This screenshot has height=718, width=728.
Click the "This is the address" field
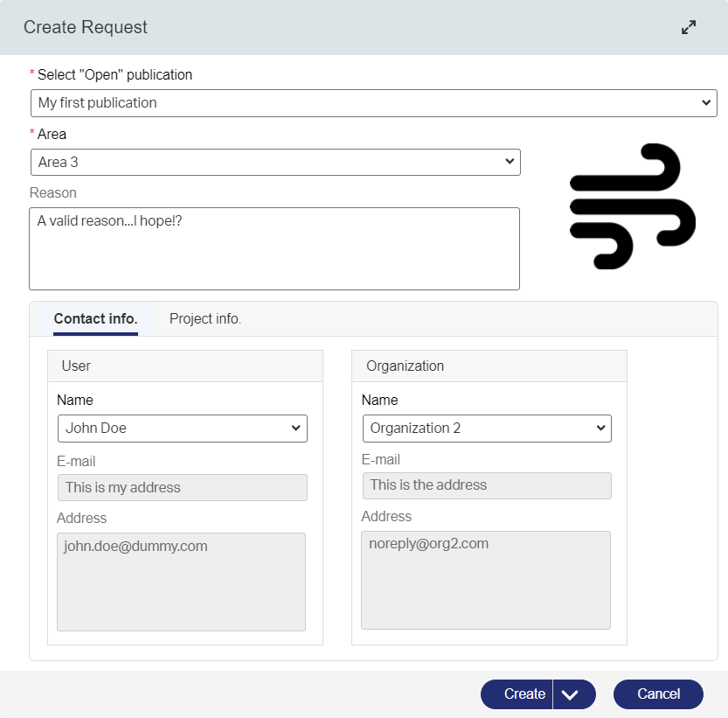pyautogui.click(x=487, y=485)
